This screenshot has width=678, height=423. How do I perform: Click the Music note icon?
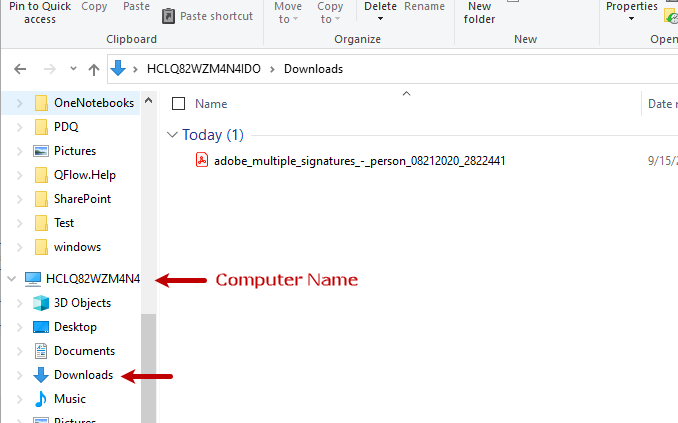click(41, 399)
